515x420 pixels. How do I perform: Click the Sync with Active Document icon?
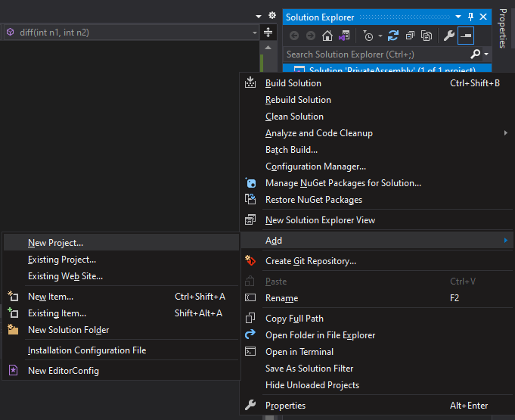392,36
